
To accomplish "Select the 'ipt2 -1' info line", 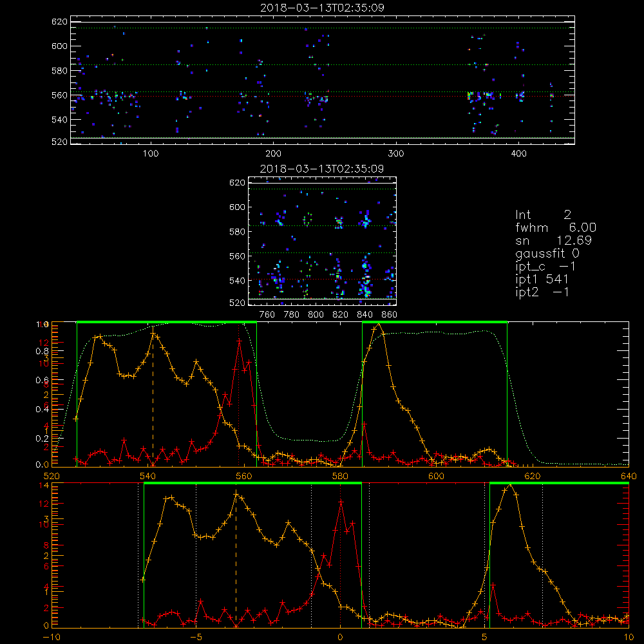I will tap(542, 292).
